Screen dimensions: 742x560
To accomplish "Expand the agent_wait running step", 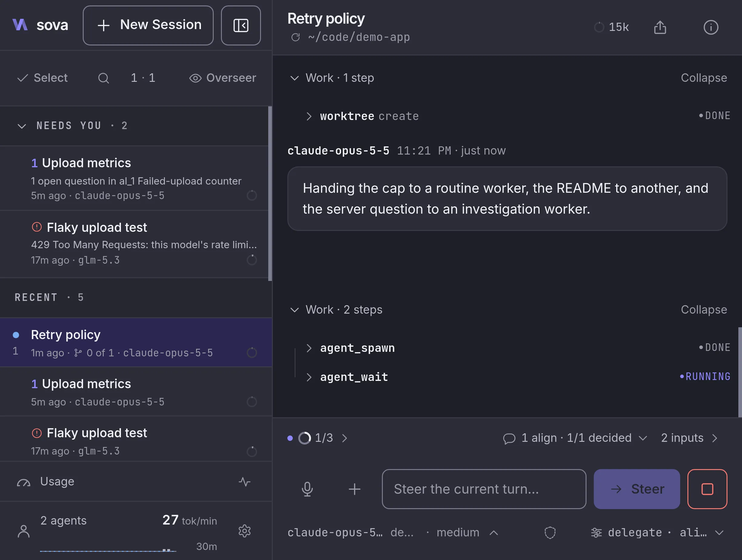I will (309, 377).
